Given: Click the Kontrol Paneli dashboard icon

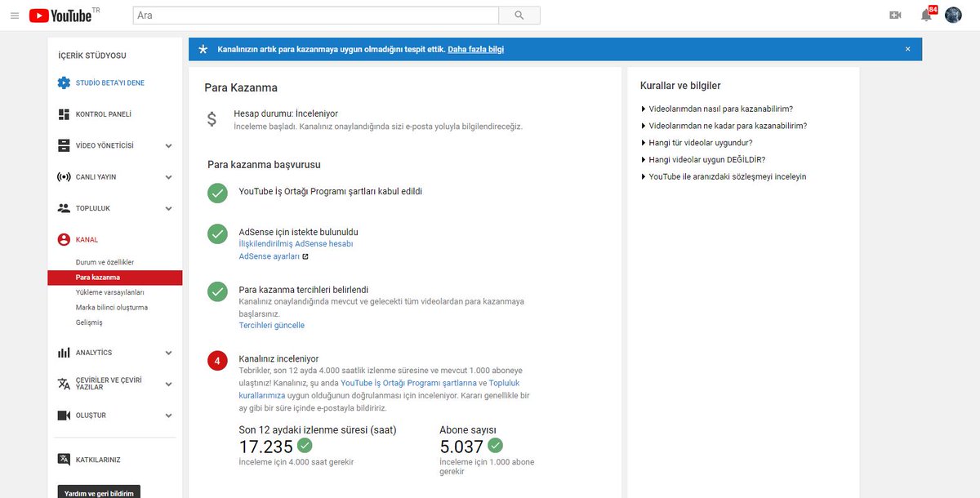Looking at the screenshot, I should [x=64, y=114].
